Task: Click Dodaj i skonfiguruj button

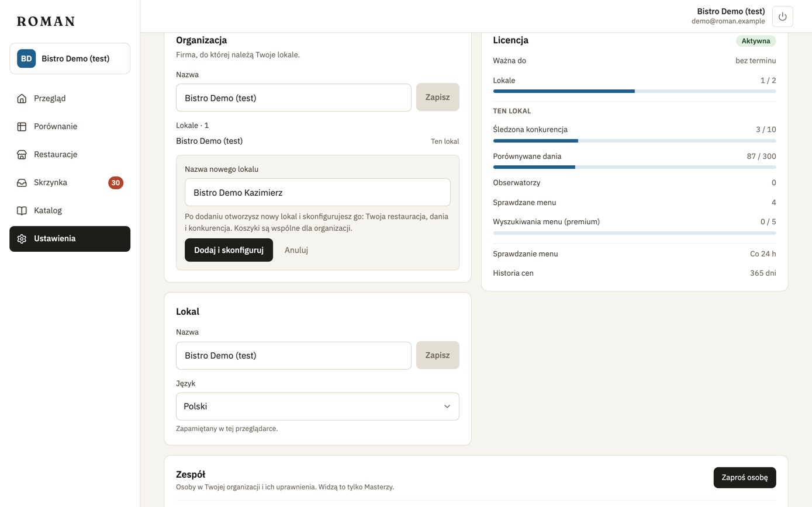Action: [229, 250]
